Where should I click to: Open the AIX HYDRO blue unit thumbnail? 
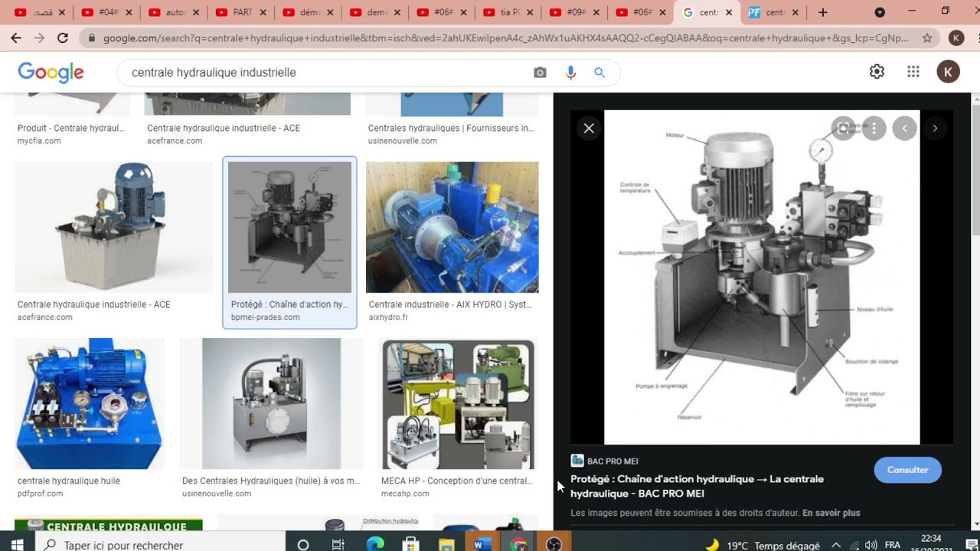tap(452, 227)
